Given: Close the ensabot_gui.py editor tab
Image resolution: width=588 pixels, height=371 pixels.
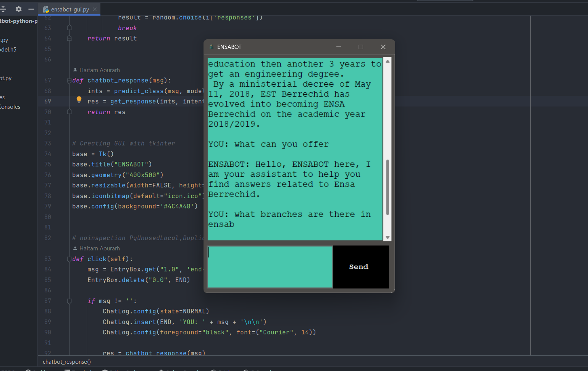Looking at the screenshot, I should (x=95, y=9).
